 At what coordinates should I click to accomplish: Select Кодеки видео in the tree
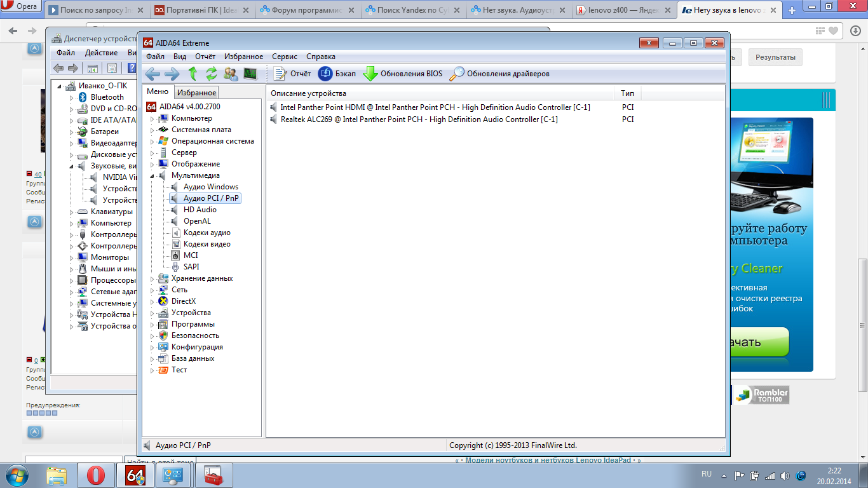(x=207, y=244)
